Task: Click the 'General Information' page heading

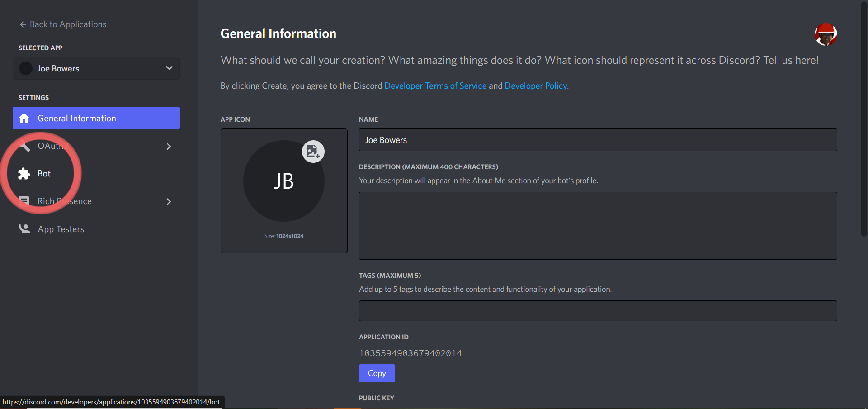Action: (278, 33)
